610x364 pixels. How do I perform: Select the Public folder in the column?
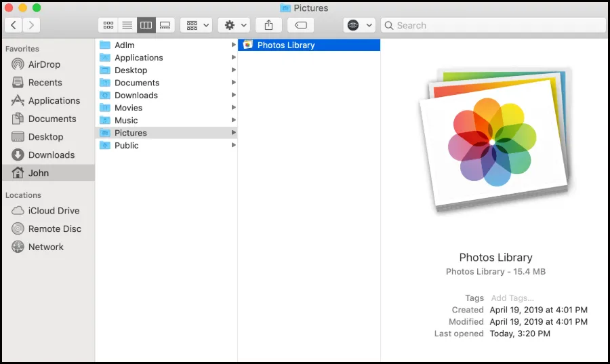tap(166, 145)
